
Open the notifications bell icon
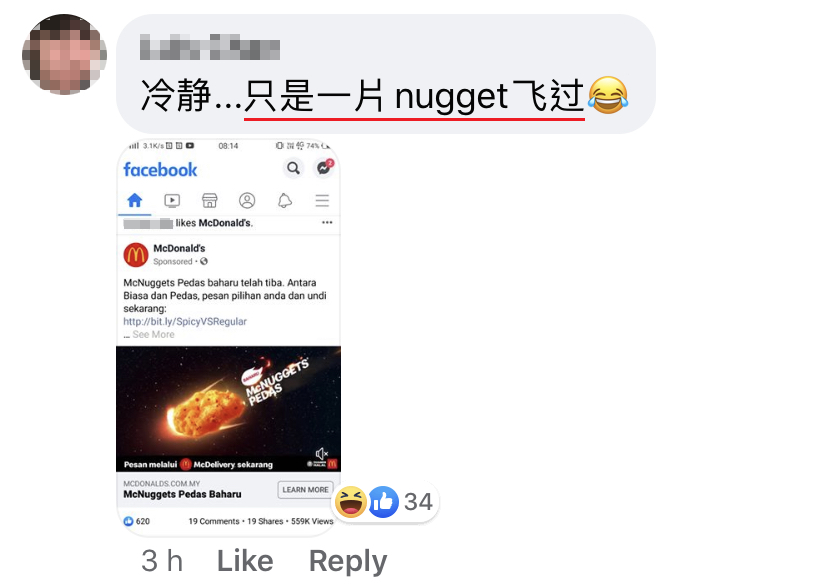pyautogui.click(x=285, y=201)
